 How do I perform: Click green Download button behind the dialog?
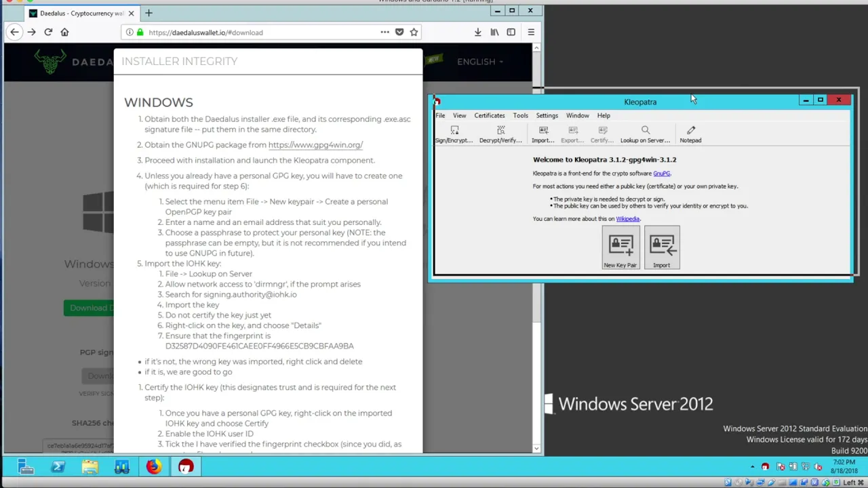(89, 308)
